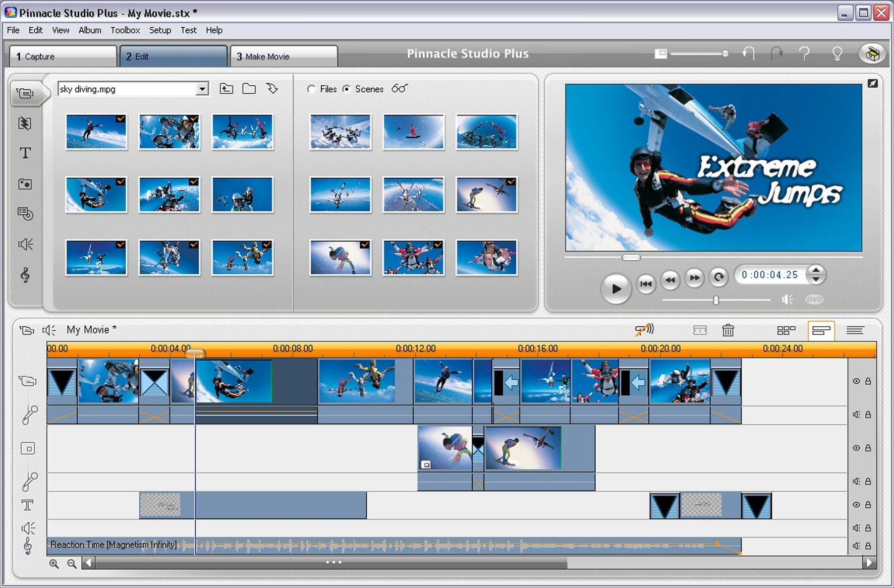Lock the overlay video track
Screen dimensions: 894x588
click(868, 448)
